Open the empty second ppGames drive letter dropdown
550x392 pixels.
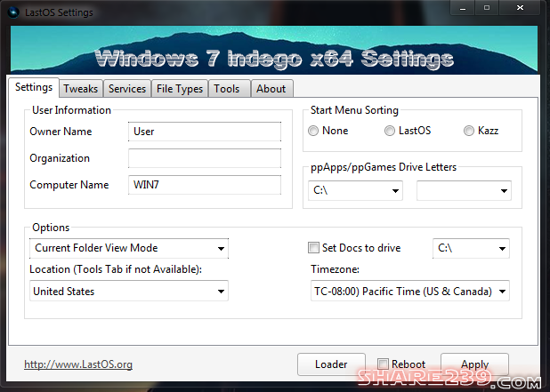coord(464,190)
